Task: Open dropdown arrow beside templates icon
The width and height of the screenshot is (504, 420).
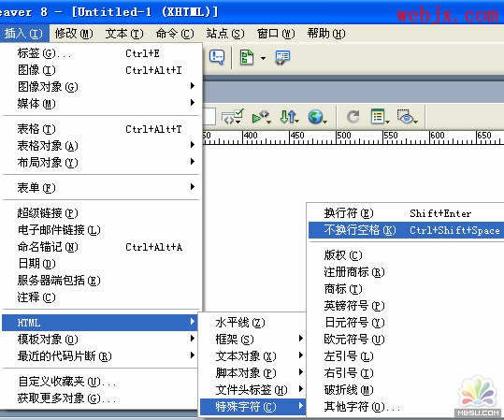Action: [263, 58]
